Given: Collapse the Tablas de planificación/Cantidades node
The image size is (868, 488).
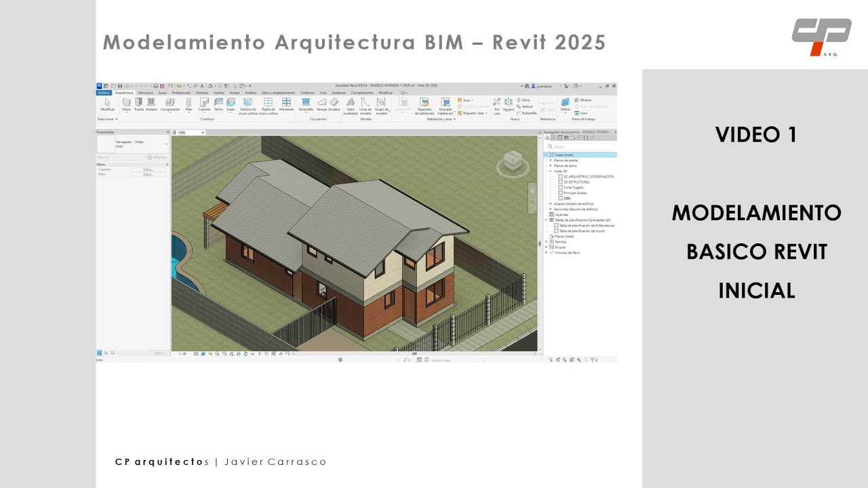Looking at the screenshot, I should (x=547, y=220).
